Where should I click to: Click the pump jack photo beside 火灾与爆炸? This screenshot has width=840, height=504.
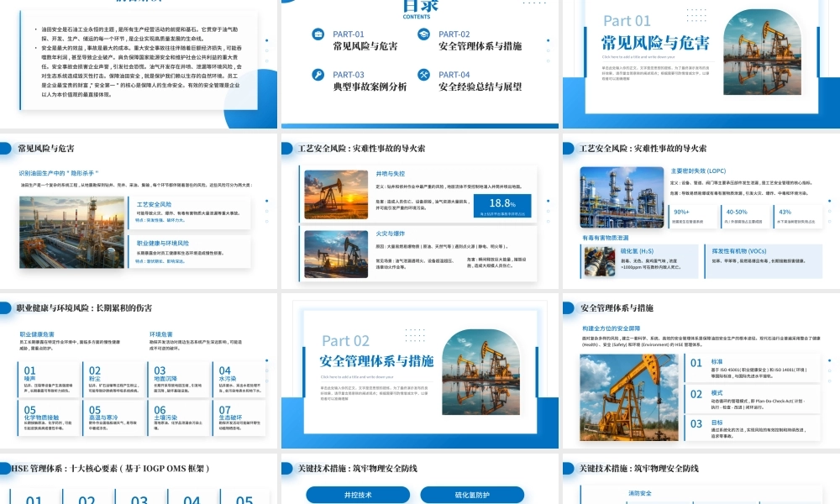(336, 254)
